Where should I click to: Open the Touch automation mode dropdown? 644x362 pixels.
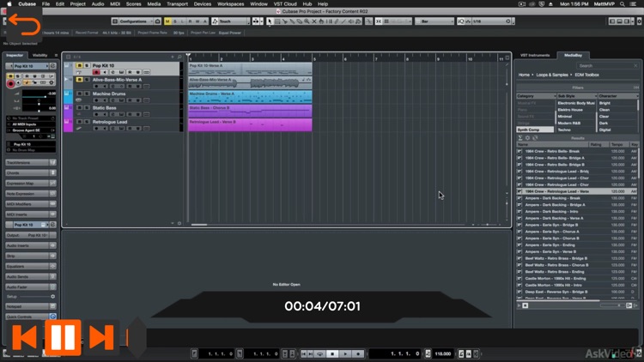231,21
